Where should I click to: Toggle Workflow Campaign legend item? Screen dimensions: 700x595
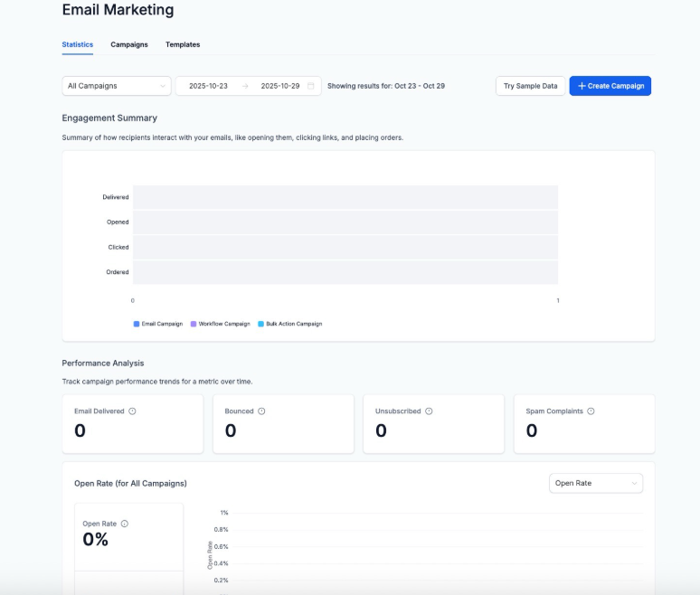[220, 324]
